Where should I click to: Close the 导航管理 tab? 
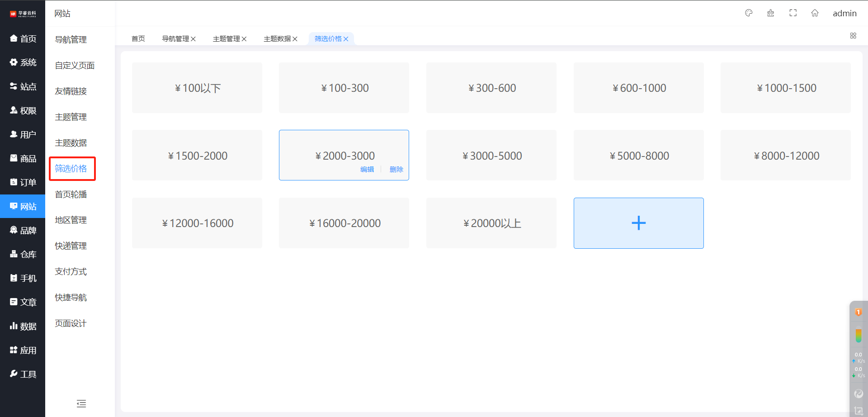193,39
